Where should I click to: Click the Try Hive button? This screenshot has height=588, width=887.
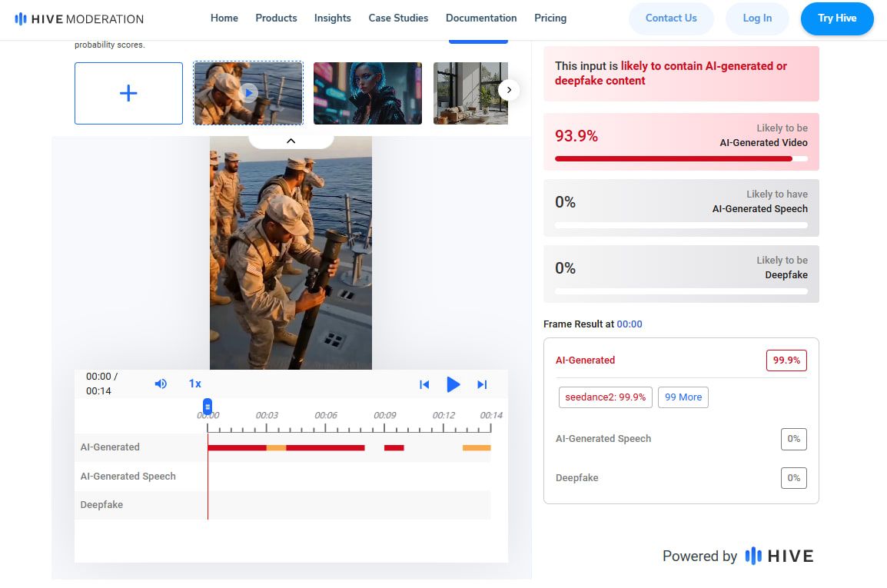tap(836, 18)
